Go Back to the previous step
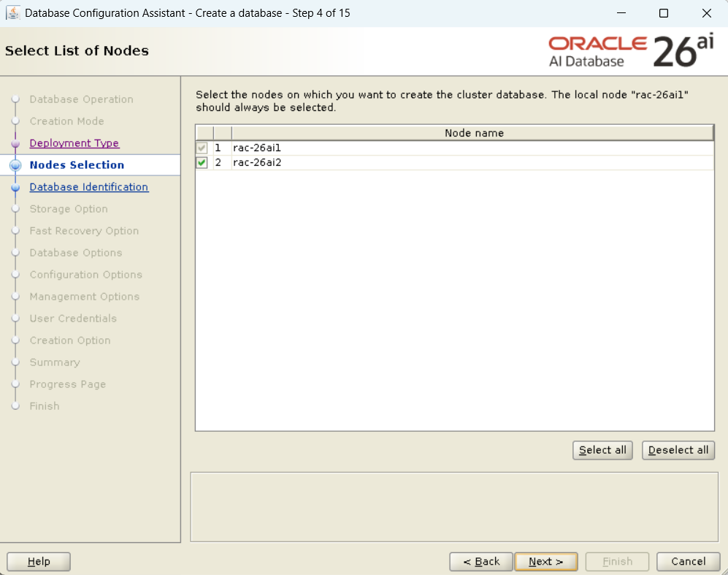The width and height of the screenshot is (728, 575). pos(480,561)
